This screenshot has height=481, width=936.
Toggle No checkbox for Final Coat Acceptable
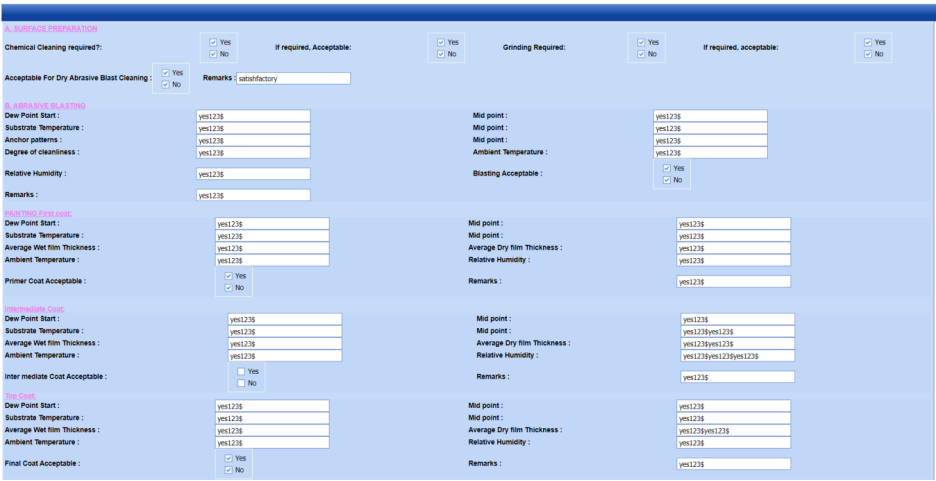(x=229, y=470)
